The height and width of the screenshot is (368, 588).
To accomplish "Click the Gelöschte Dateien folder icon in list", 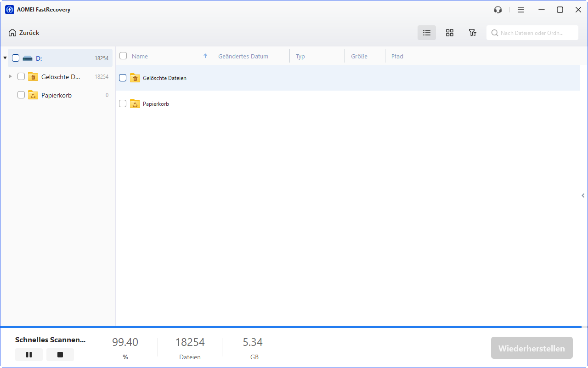I will (135, 78).
